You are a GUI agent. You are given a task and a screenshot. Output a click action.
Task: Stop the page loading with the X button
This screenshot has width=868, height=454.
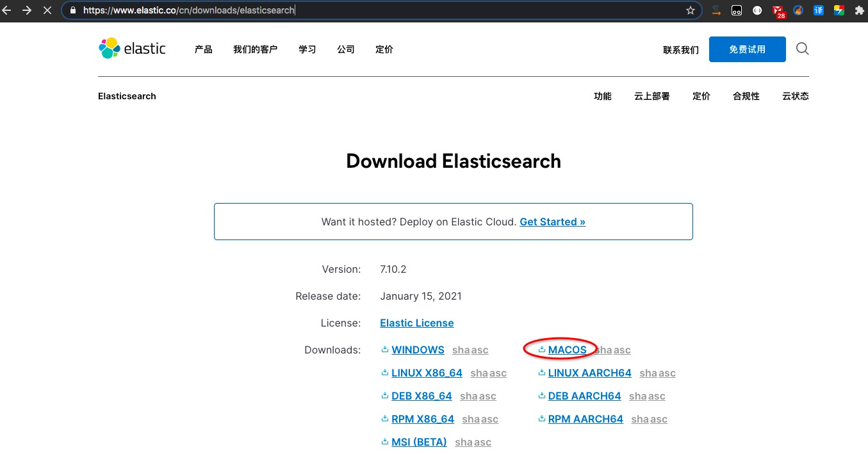(x=47, y=10)
